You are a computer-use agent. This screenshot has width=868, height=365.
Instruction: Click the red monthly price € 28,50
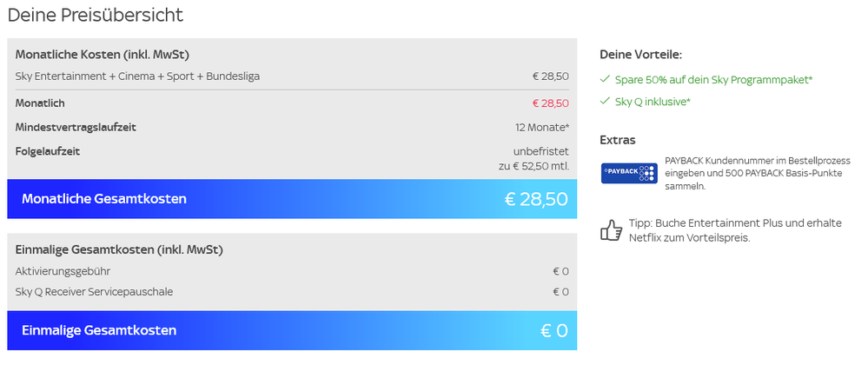coord(550,103)
